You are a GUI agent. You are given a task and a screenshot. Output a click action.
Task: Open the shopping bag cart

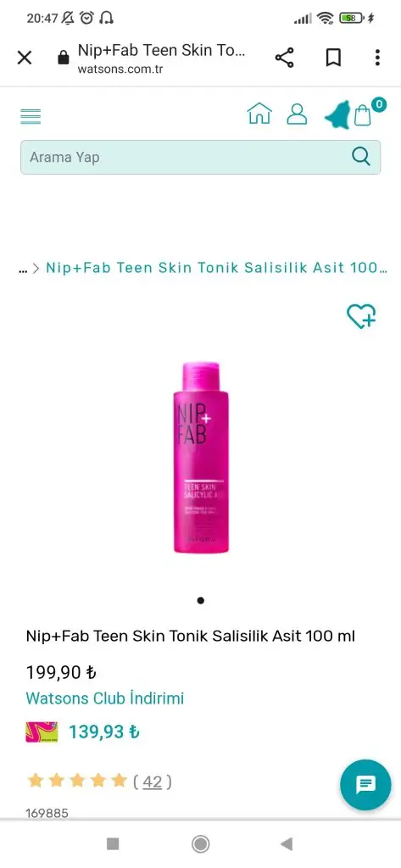(363, 114)
